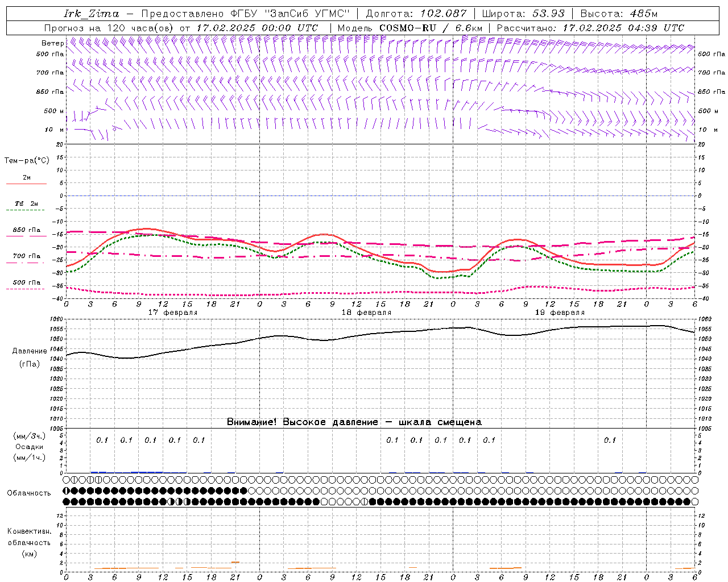
Task: Click the "(мм/1ч.)" precipitation unit label
Action: click(30, 458)
